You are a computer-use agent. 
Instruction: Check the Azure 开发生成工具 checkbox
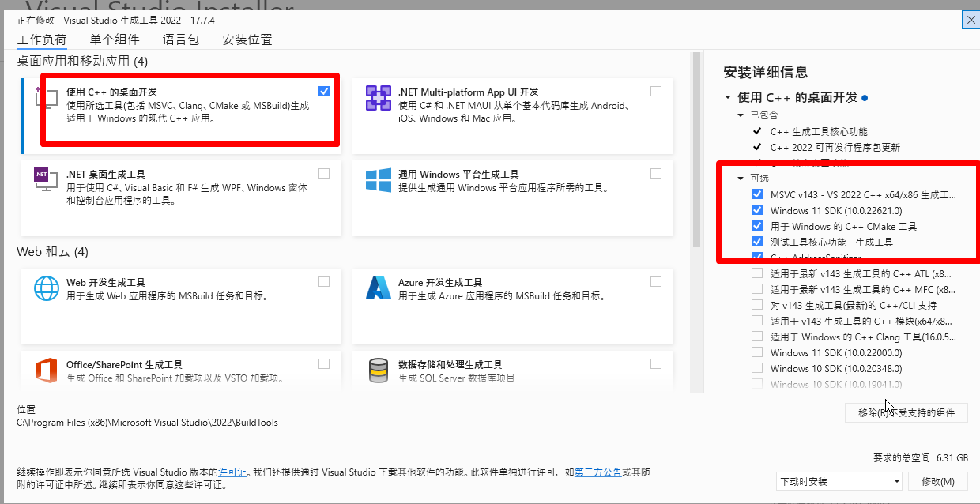click(x=656, y=282)
